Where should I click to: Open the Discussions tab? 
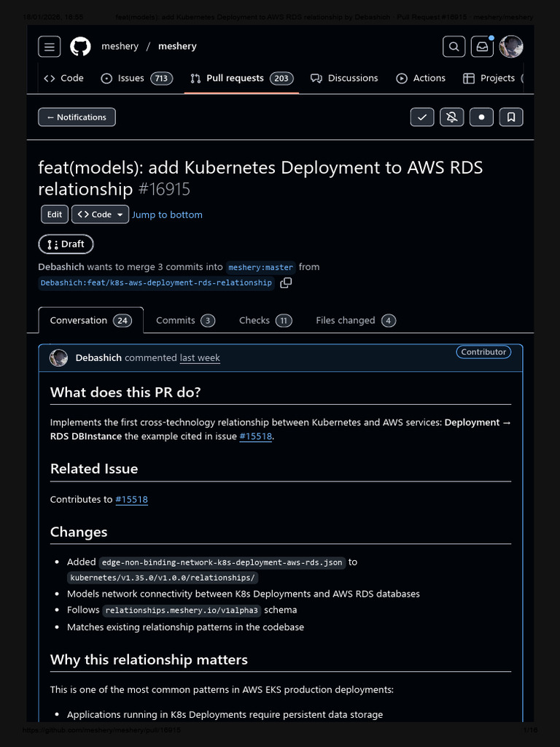(x=344, y=78)
